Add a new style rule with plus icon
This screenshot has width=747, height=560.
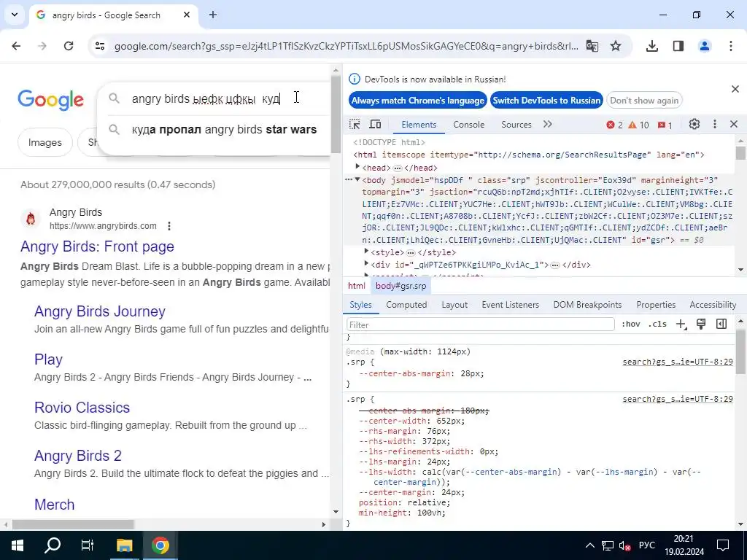(681, 324)
